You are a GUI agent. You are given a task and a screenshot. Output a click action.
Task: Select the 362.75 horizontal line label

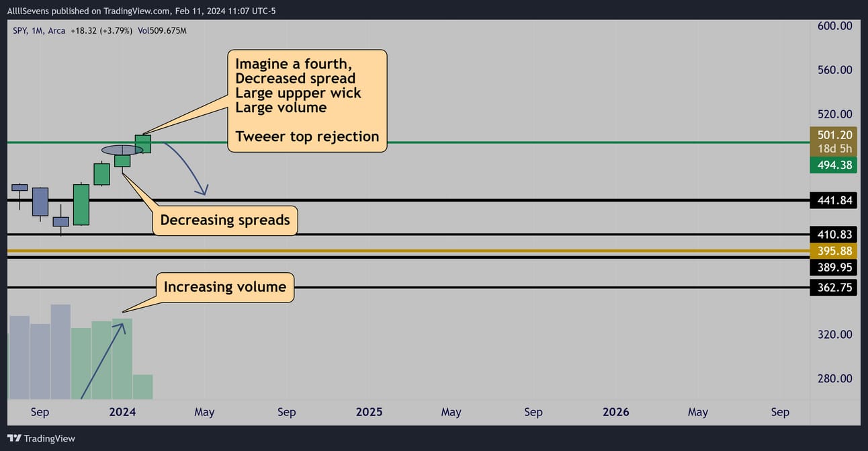833,288
